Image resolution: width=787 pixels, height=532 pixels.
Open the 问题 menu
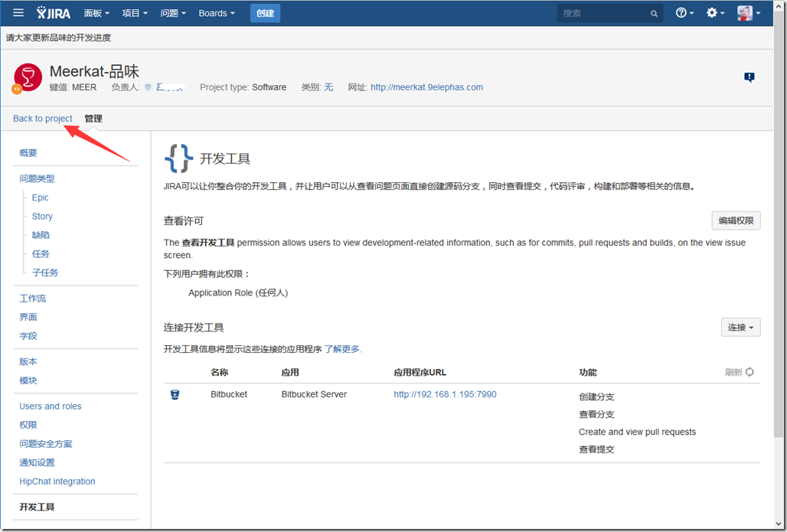[x=173, y=13]
